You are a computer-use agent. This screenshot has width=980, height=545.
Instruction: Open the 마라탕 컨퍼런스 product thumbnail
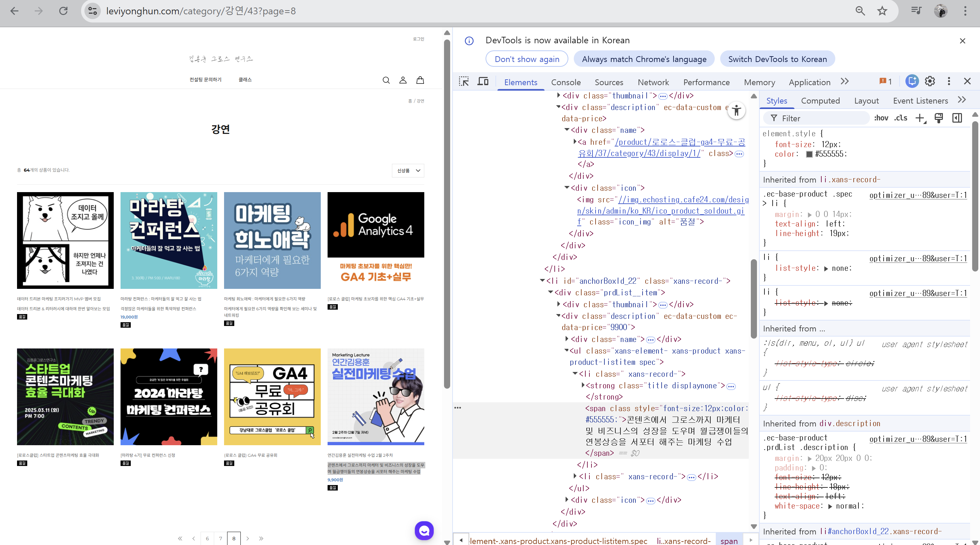click(x=169, y=240)
